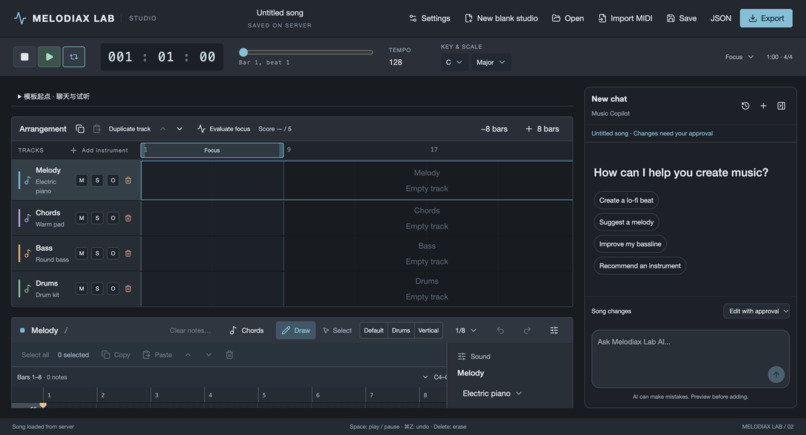Screen dimensions: 806x435
Task: Select the Vertical view mode tab
Action: point(428,331)
